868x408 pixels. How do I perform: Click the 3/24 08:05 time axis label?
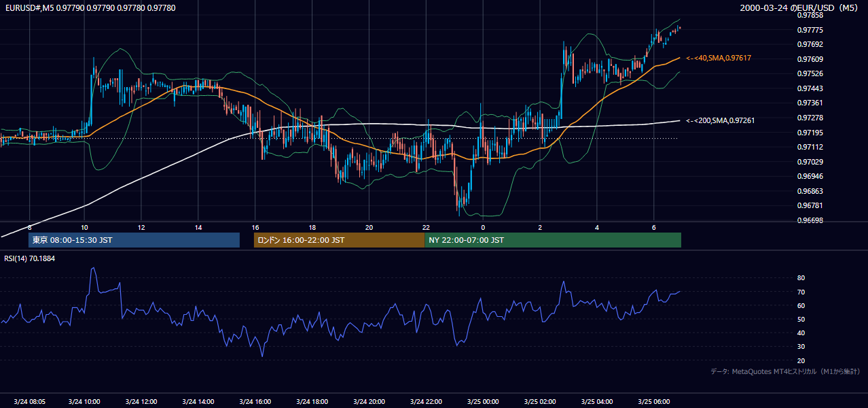[x=30, y=401]
